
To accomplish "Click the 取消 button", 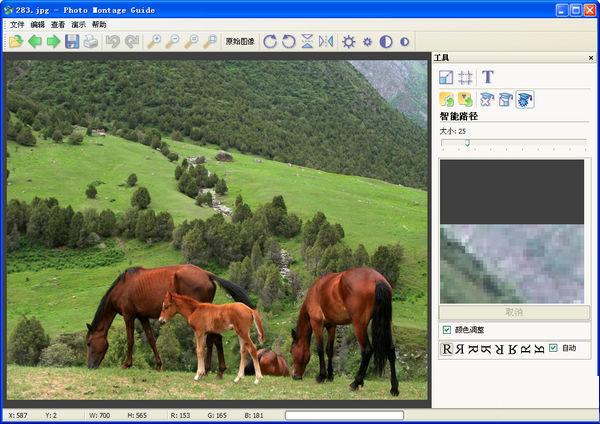I will point(514,312).
